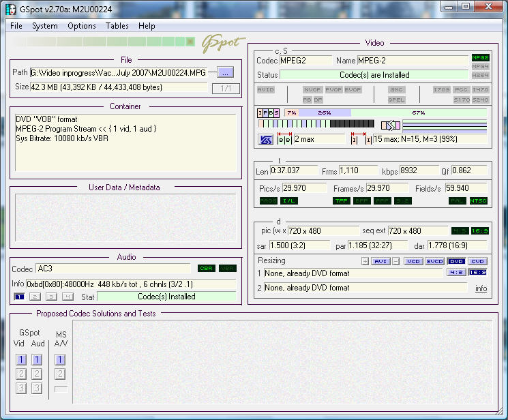Click GSpot Aud solution 1 button
The height and width of the screenshot is (420, 508).
[x=37, y=359]
